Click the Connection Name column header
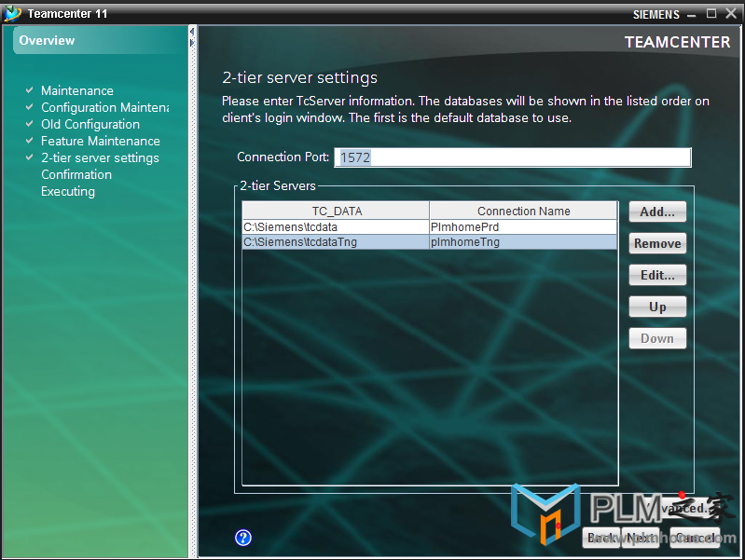Viewport: 745px width, 560px height. [523, 211]
